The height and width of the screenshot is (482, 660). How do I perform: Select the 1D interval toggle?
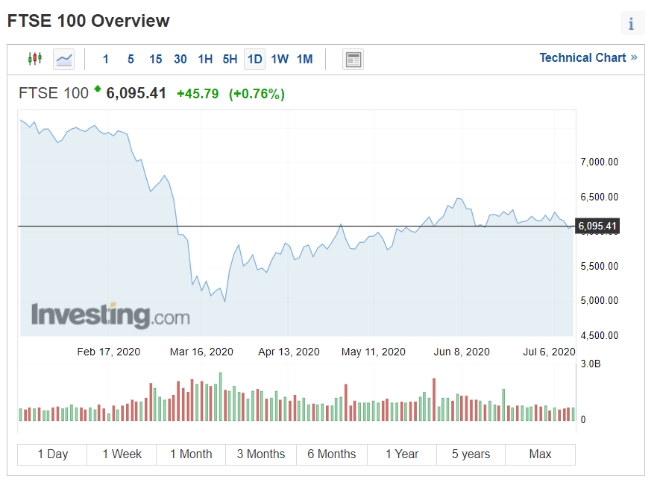click(x=255, y=59)
